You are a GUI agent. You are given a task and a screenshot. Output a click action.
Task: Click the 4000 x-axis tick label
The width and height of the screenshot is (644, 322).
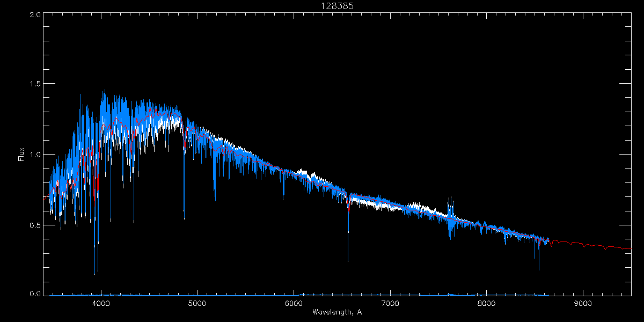click(101, 303)
